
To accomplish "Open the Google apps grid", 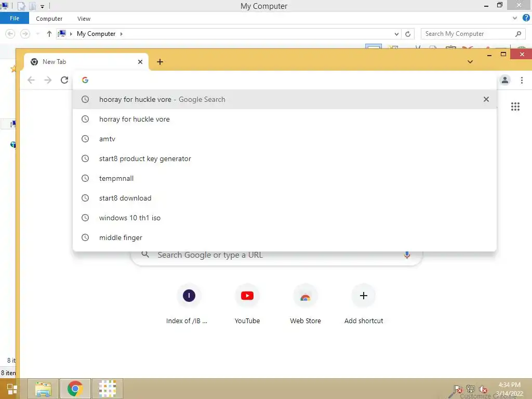I will tap(515, 107).
